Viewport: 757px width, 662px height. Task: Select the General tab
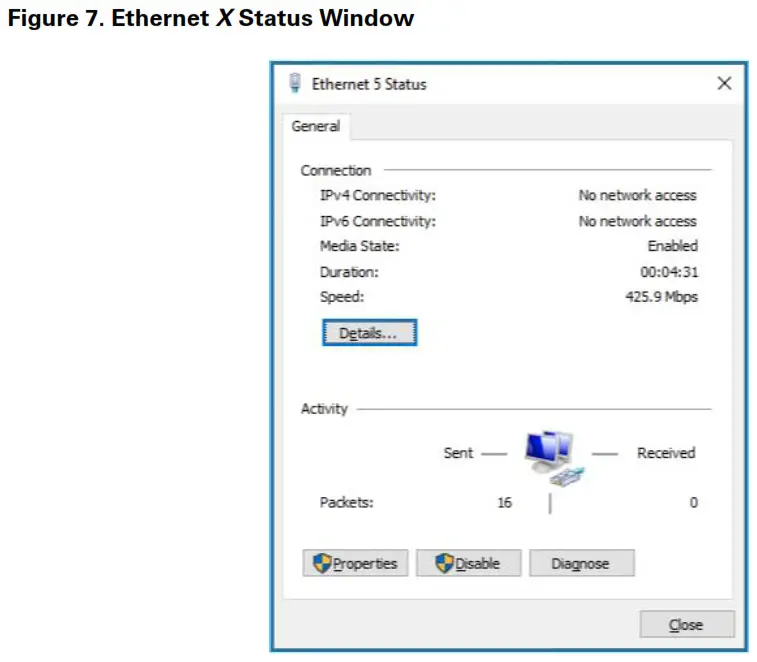pyautogui.click(x=316, y=126)
